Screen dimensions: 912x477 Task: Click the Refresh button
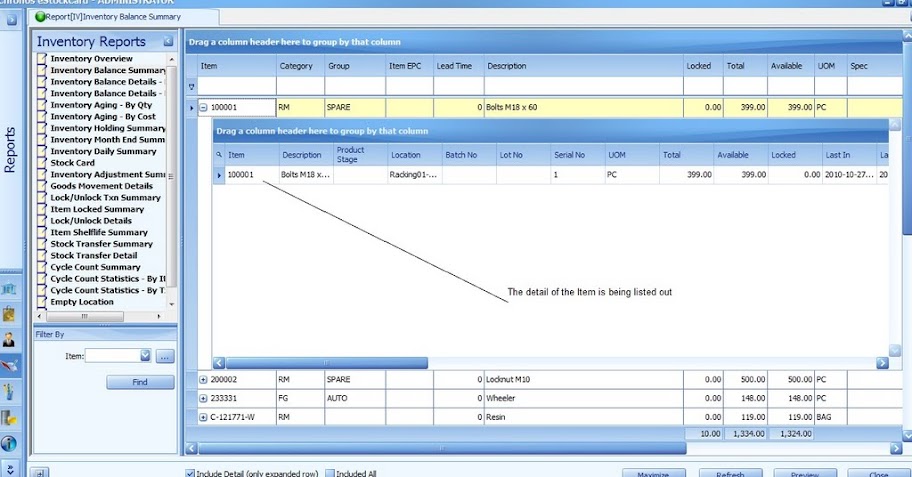[731, 473]
